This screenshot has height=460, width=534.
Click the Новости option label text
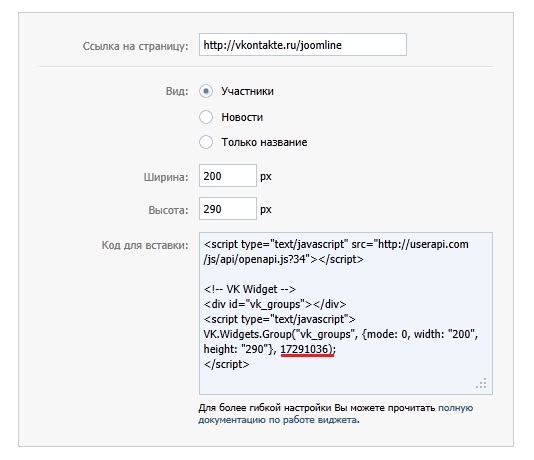click(242, 117)
